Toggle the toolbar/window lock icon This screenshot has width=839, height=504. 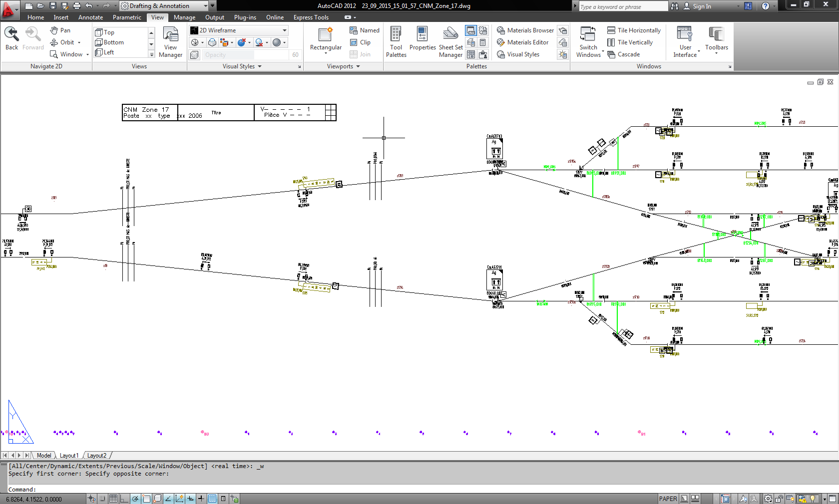click(779, 499)
